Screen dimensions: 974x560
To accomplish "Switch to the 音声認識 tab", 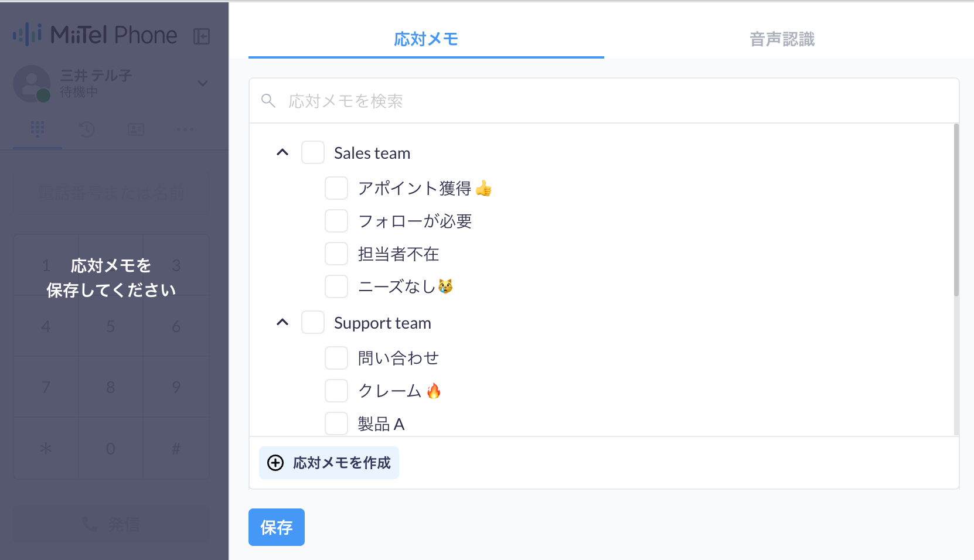I will (782, 39).
